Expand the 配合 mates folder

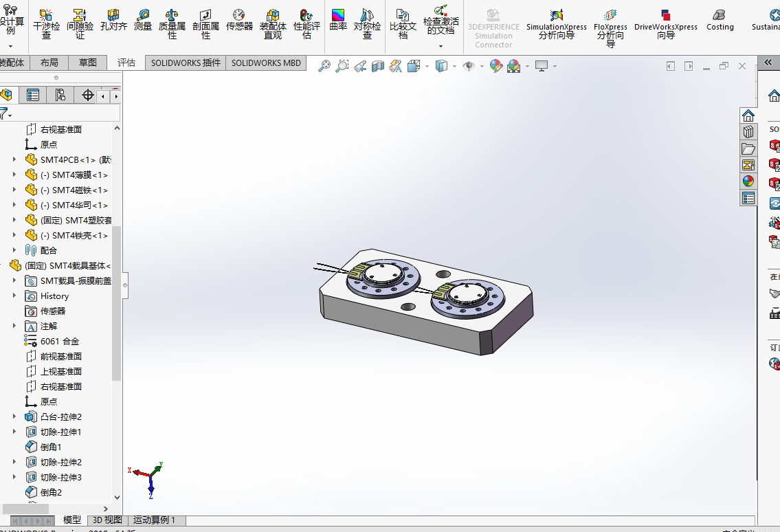click(14, 250)
